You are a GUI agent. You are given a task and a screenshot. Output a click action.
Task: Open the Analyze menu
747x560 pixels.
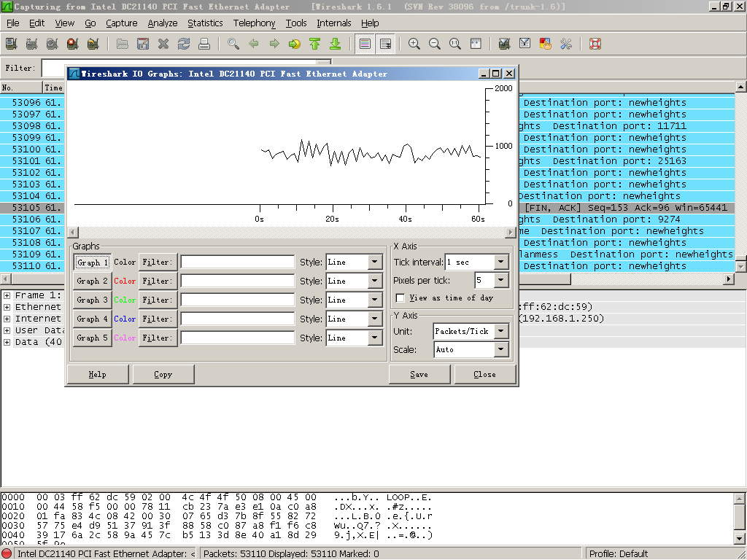pyautogui.click(x=163, y=23)
